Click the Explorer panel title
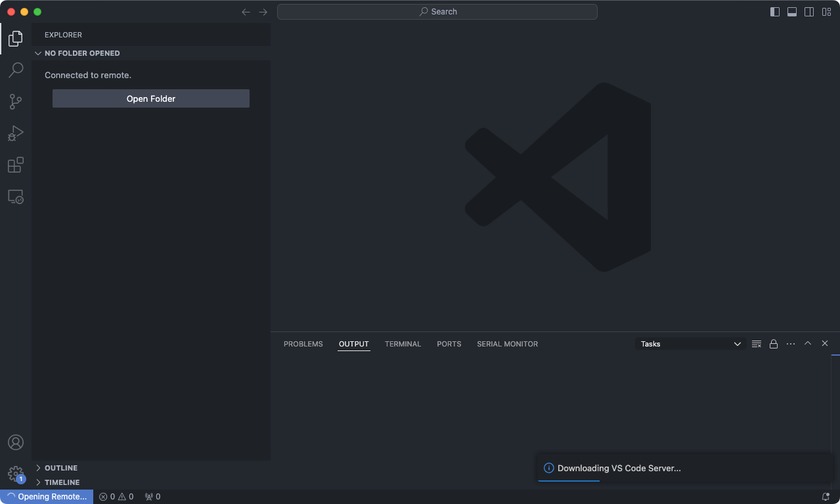This screenshot has width=840, height=504. tap(64, 35)
